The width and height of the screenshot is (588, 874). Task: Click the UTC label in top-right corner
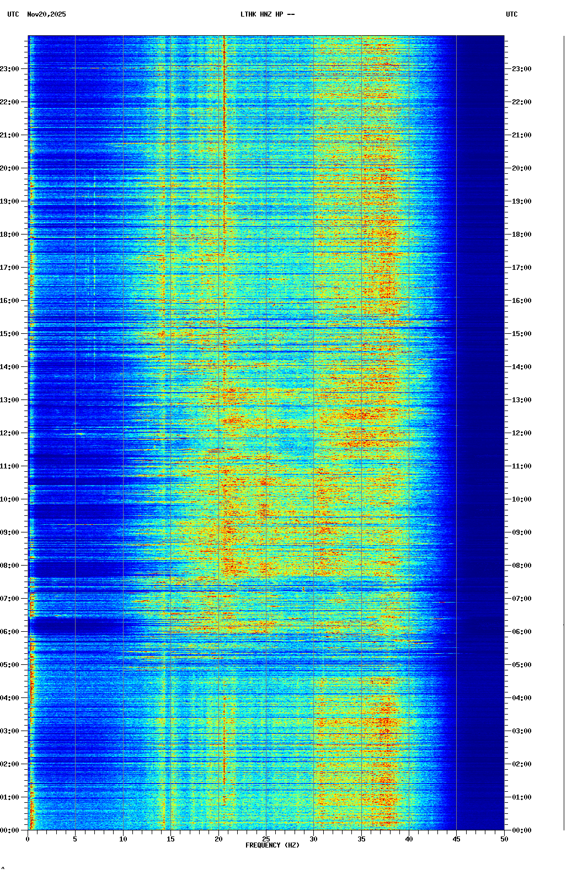click(x=511, y=14)
